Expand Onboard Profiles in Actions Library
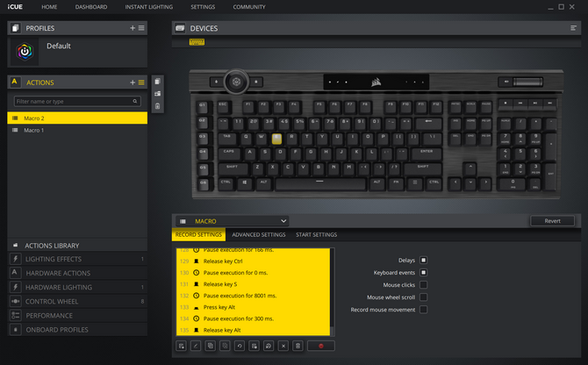The width and height of the screenshot is (588, 365). point(77,330)
